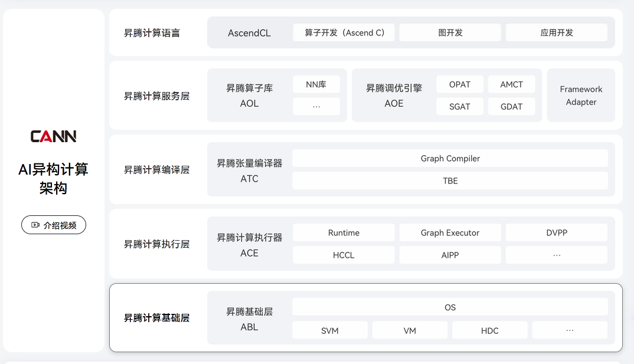Select the SVM box
This screenshot has width=634, height=364.
(x=330, y=330)
